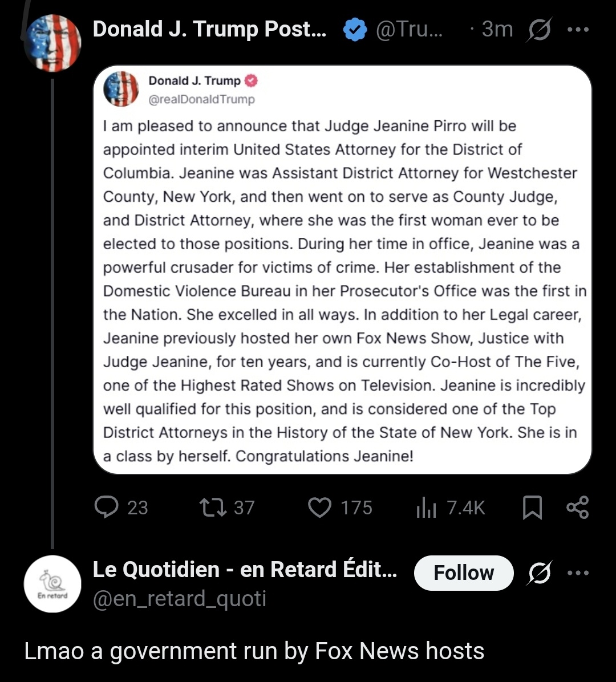View analytics icon showing 7.4K views
The width and height of the screenshot is (616, 682).
[x=426, y=507]
